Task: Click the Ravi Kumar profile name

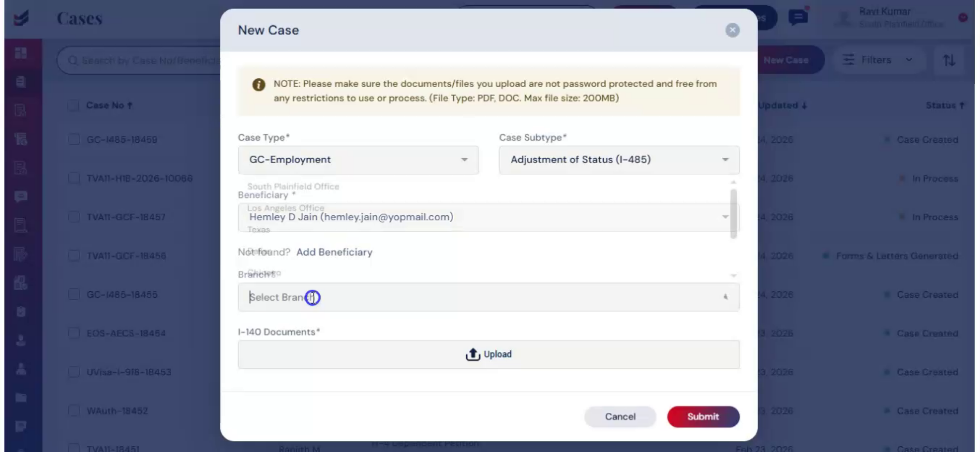Action: (x=884, y=12)
